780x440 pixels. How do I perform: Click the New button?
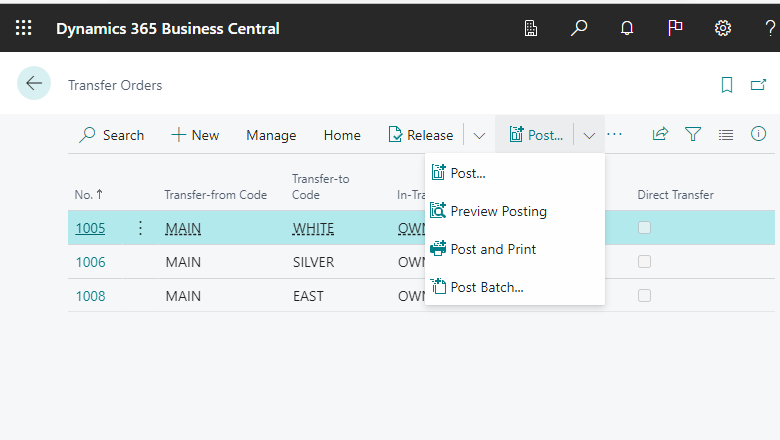coord(195,135)
